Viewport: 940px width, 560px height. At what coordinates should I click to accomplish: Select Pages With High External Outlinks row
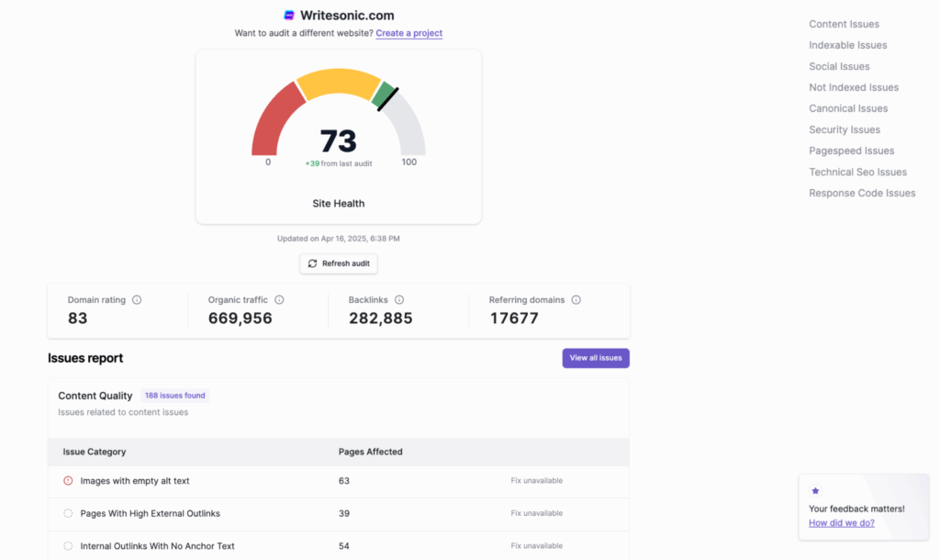coord(339,513)
